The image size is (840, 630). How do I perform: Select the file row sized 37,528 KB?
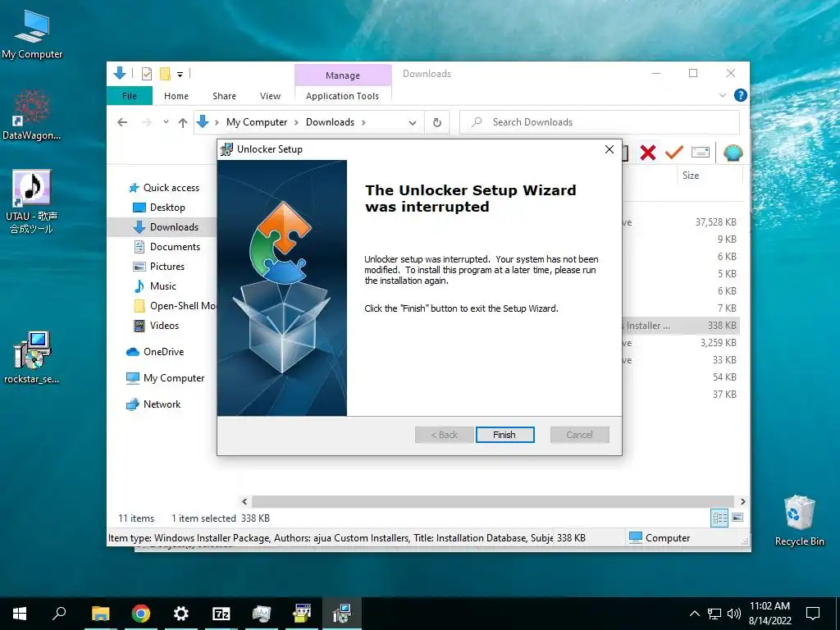point(680,221)
